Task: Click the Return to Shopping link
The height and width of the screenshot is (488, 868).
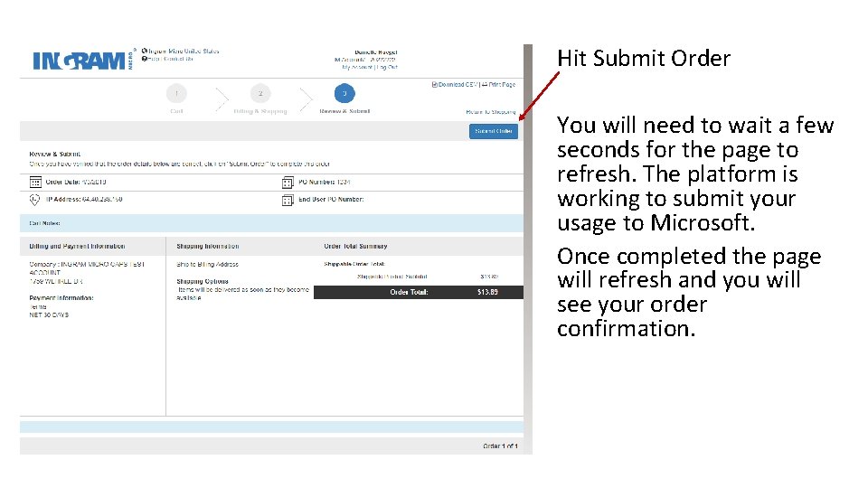Action: coord(490,112)
